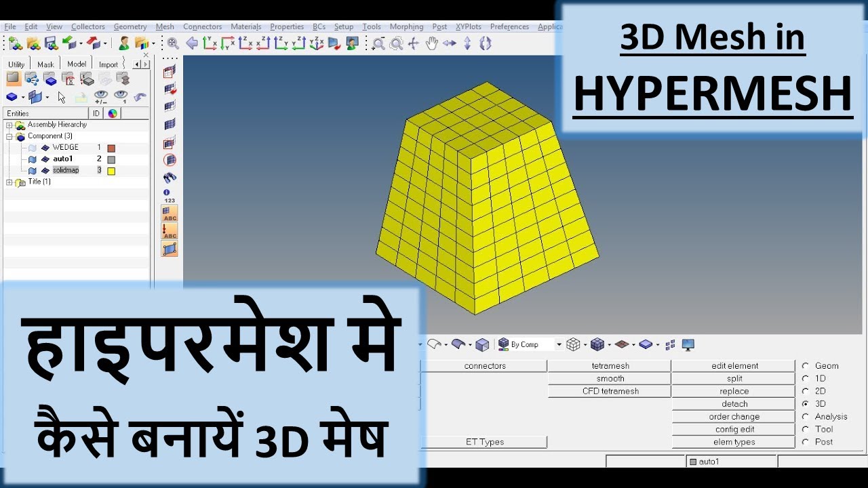
Task: Open the export icon dropdown arrow
Action: pos(105,43)
